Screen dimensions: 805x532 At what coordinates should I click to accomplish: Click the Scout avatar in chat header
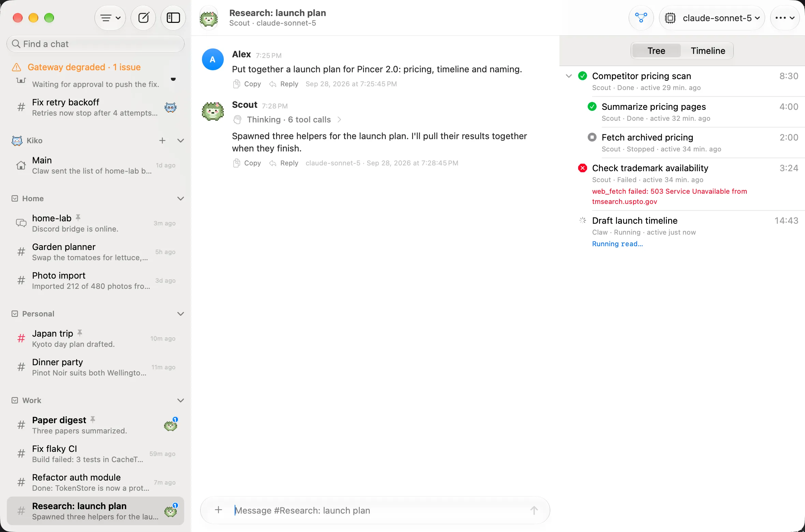[209, 18]
